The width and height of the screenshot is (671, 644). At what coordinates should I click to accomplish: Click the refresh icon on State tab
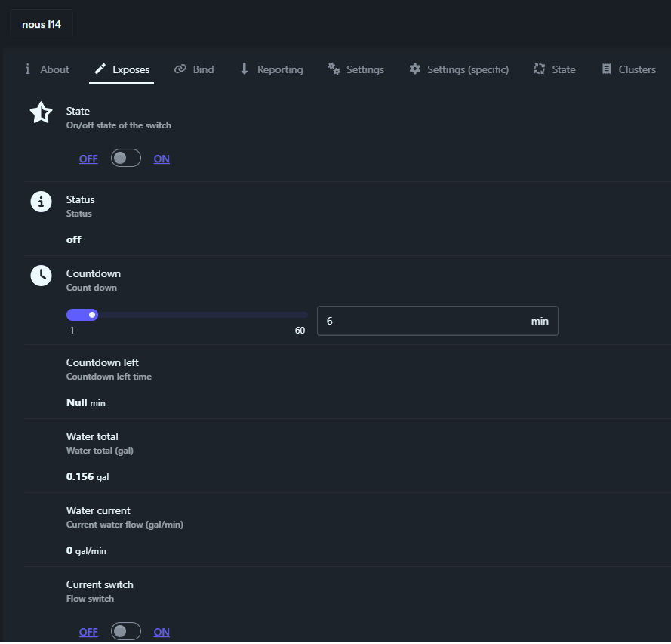pyautogui.click(x=539, y=69)
